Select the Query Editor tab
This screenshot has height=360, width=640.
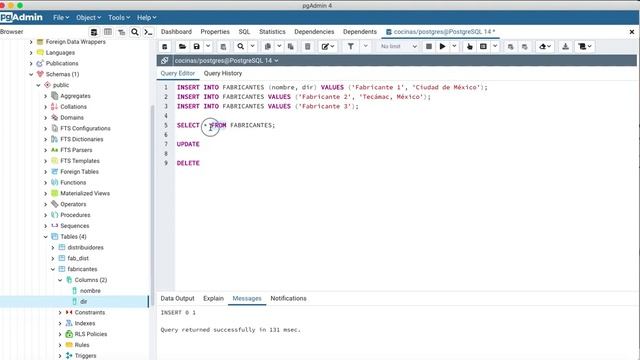[178, 73]
